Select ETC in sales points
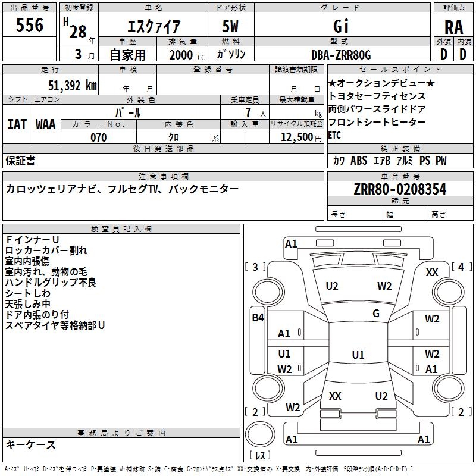 (334, 135)
